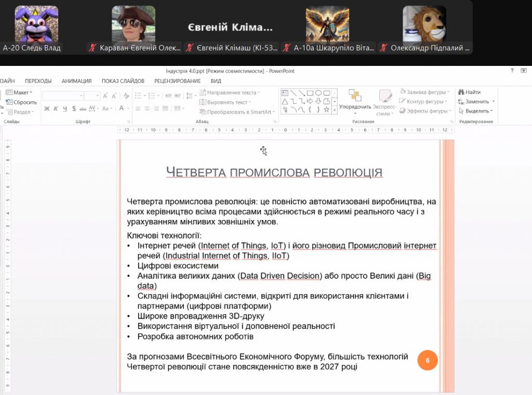Select А-10а Шкарупіло participant tile
532x395 pixels.
pyautogui.click(x=328, y=30)
